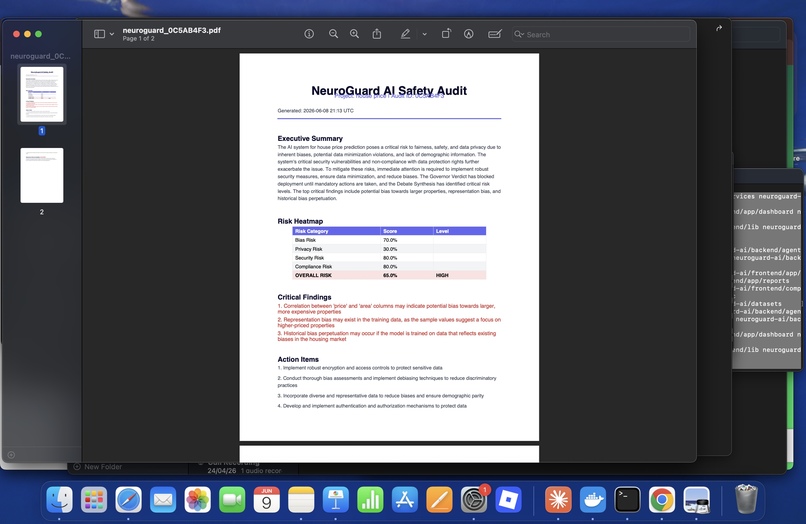Select the Highlight pen tool
The image size is (806, 524).
pyautogui.click(x=406, y=34)
